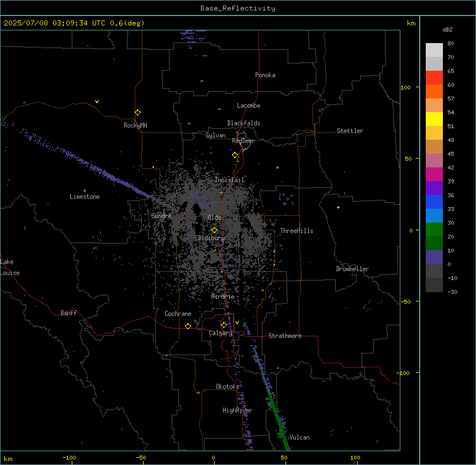Select the bright green 20-30 dBZ swatch

pyautogui.click(x=434, y=230)
